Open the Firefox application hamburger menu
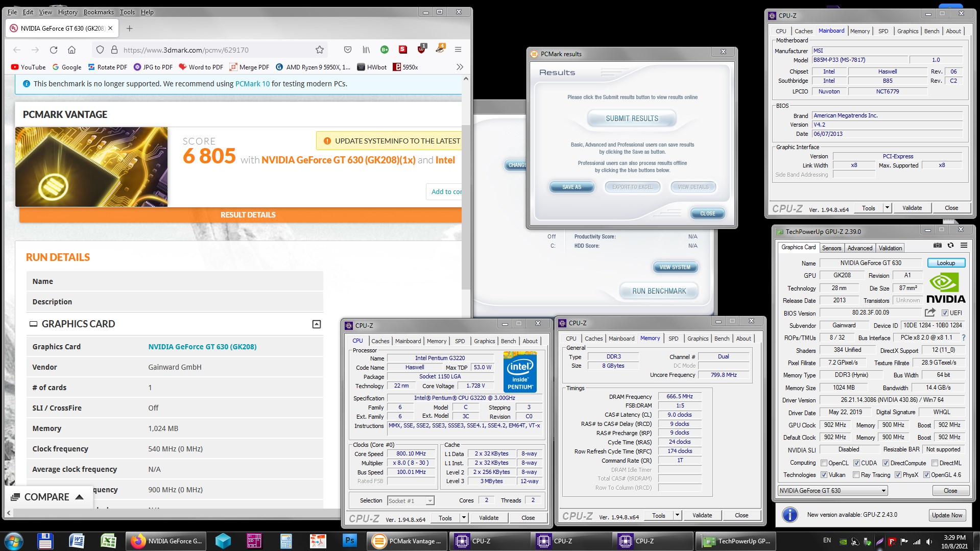980x551 pixels. click(x=458, y=50)
